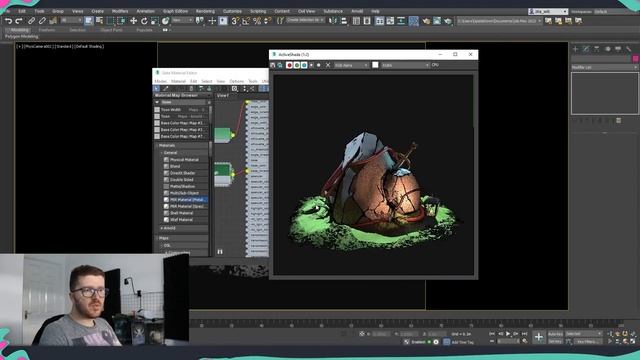Open the reference coordinate system dropdown

(x=182, y=20)
